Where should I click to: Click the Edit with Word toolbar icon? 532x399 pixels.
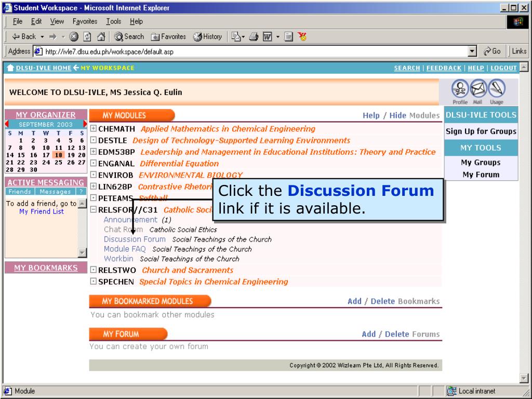(268, 37)
